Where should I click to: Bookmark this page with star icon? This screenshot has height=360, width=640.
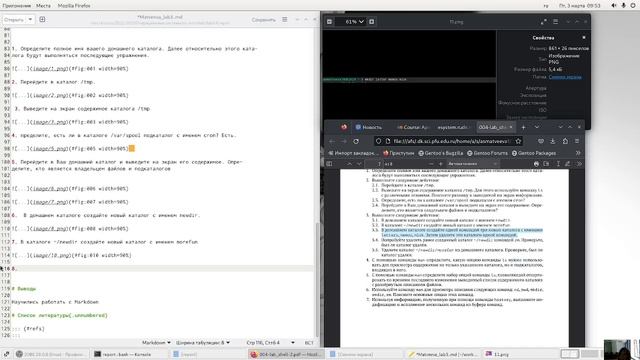click(518, 141)
